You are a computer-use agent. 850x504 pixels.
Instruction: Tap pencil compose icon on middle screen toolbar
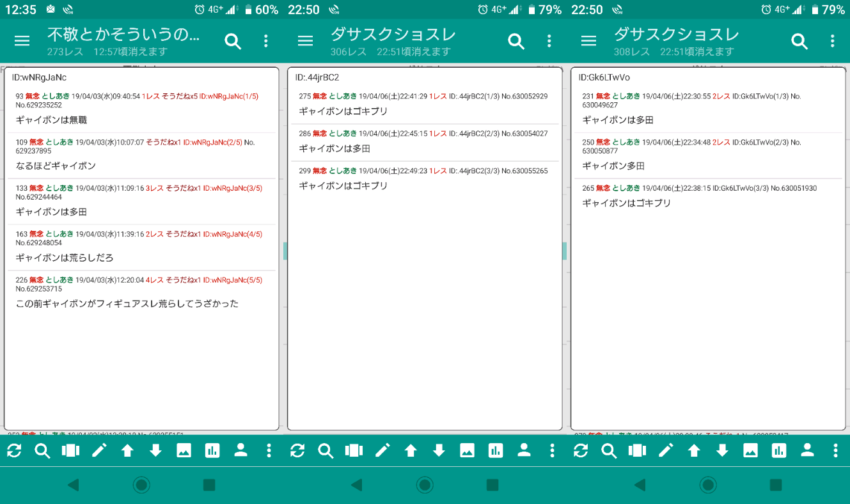point(382,451)
